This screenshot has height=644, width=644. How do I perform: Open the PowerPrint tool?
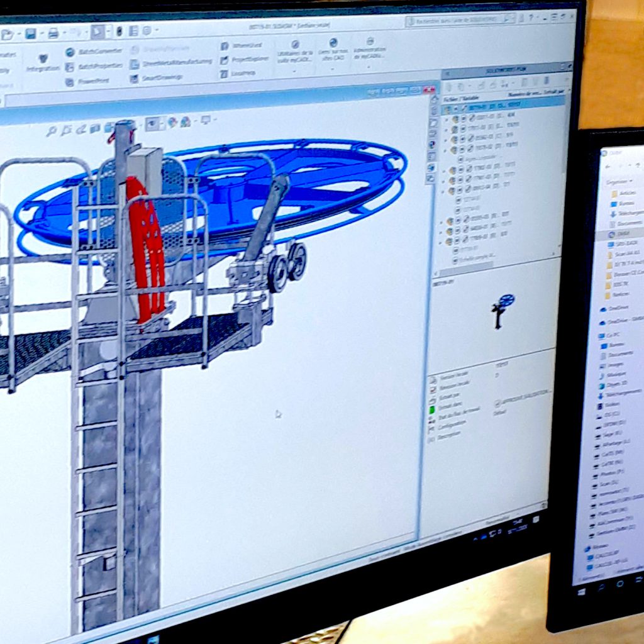pos(87,82)
